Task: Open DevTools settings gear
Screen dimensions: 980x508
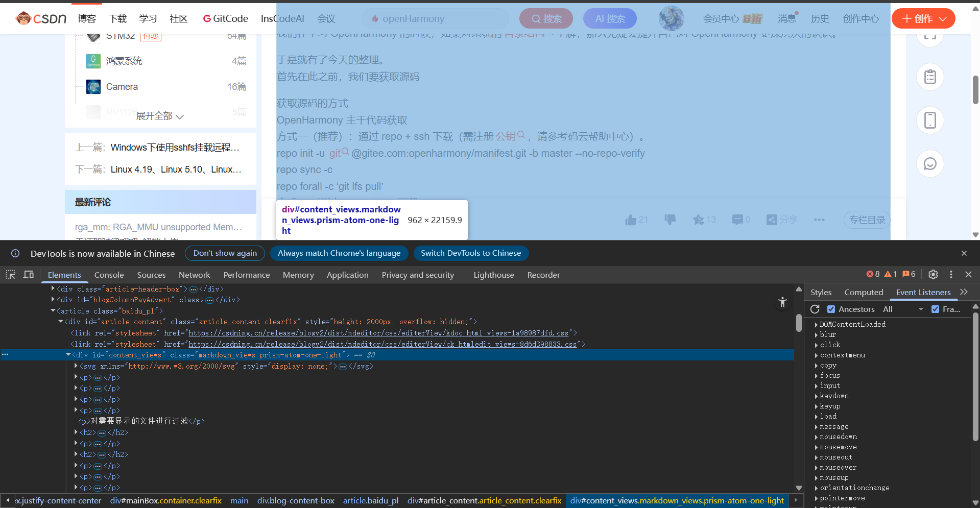Action: [933, 275]
